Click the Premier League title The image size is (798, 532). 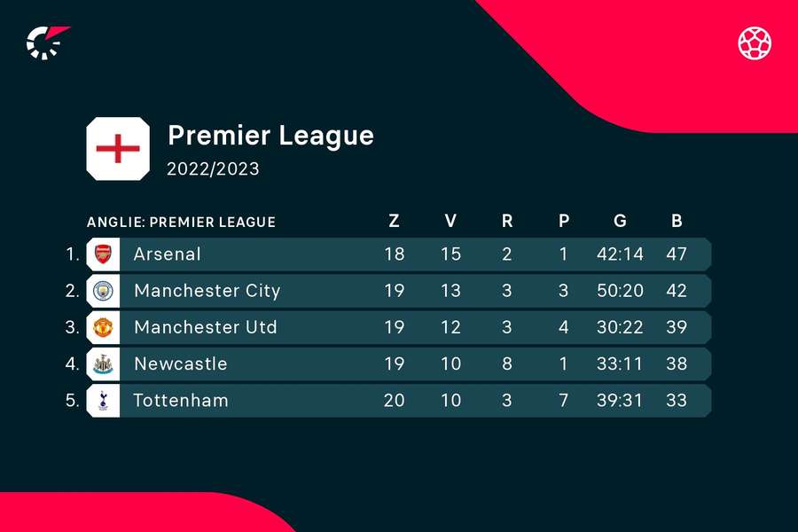coord(270,136)
